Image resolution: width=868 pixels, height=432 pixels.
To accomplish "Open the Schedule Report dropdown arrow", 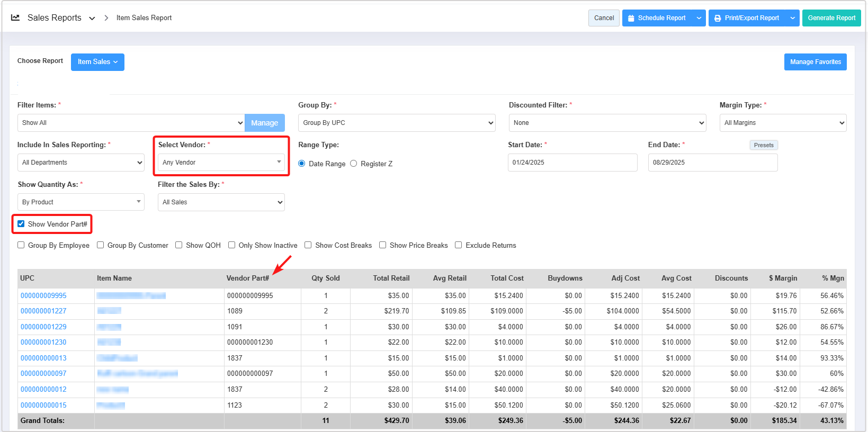I will (x=699, y=18).
